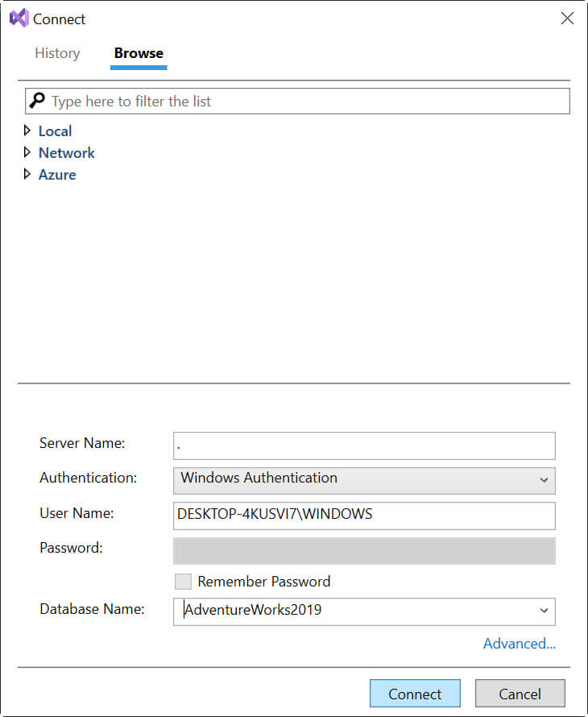Click the Visual Studio logo icon
The width and height of the screenshot is (588, 717).
point(19,19)
